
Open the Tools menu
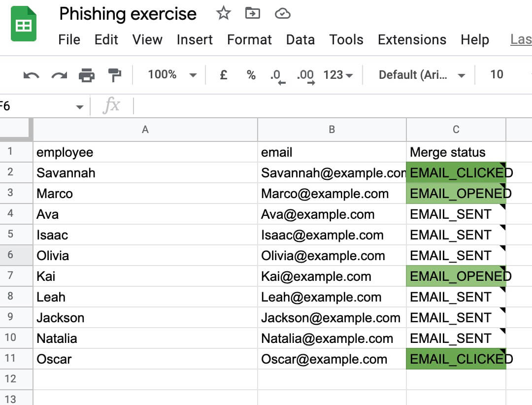tap(346, 40)
